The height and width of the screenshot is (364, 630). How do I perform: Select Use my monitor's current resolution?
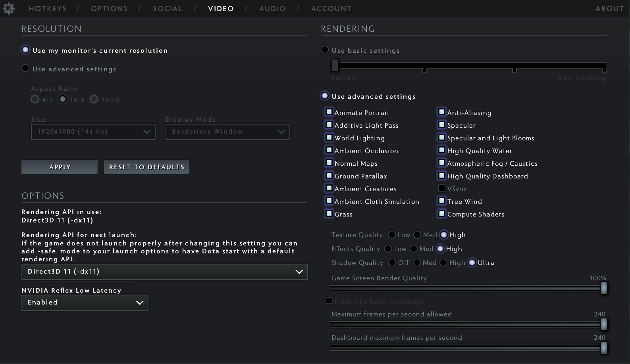pos(25,50)
